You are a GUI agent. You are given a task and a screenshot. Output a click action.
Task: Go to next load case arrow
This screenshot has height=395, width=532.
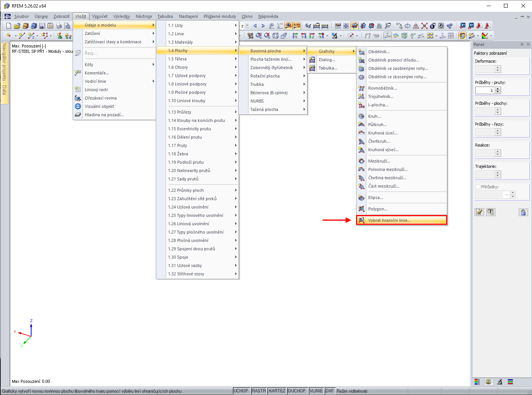pos(263,26)
